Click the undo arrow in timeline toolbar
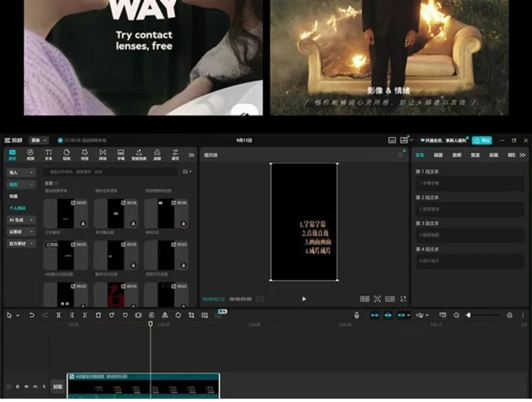 click(x=31, y=315)
